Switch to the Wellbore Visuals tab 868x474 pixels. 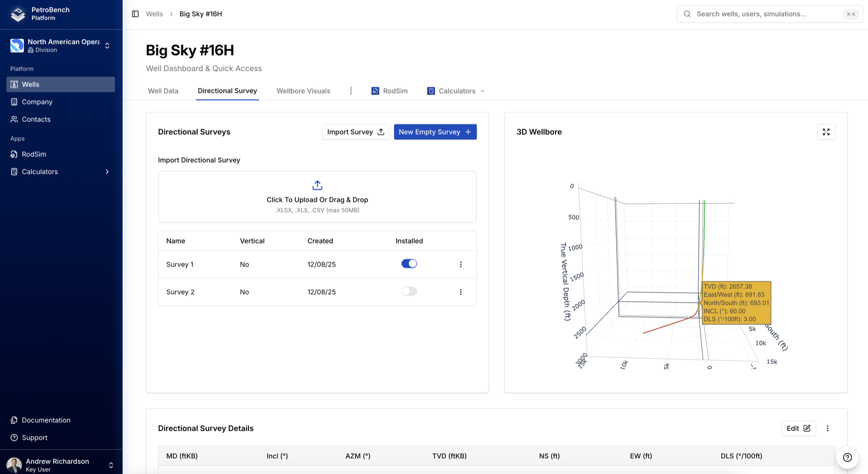click(x=303, y=91)
